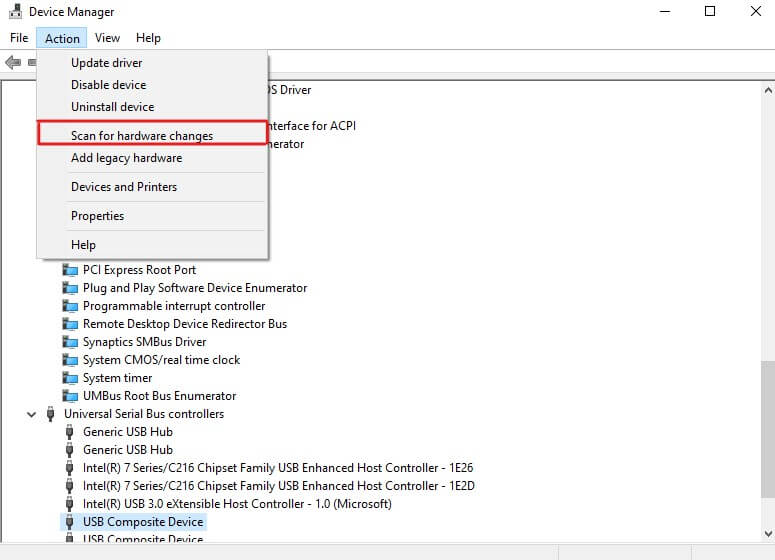Select Disable device menu entry
Image resolution: width=775 pixels, height=560 pixels.
pos(108,85)
